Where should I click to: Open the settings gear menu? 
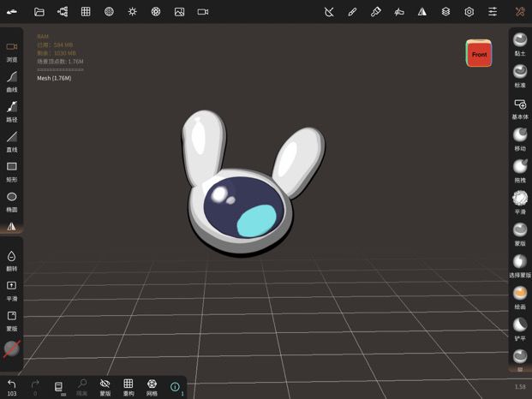click(x=469, y=12)
